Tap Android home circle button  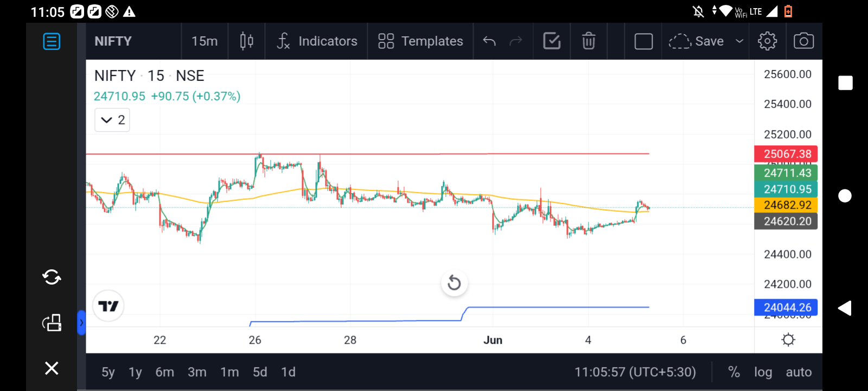point(845,195)
